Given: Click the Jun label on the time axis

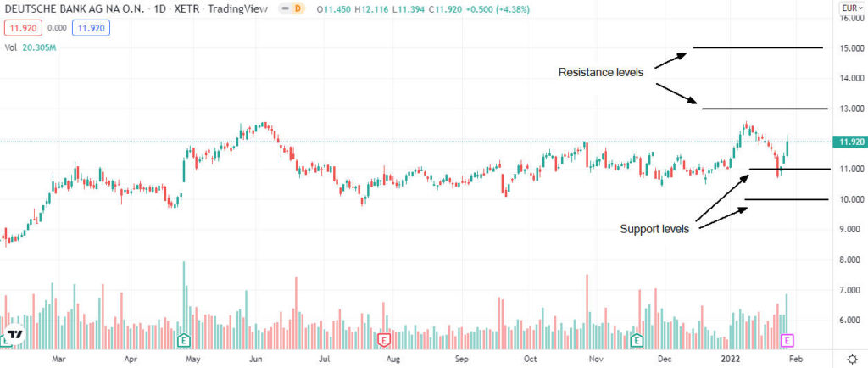Looking at the screenshot, I should [x=255, y=359].
